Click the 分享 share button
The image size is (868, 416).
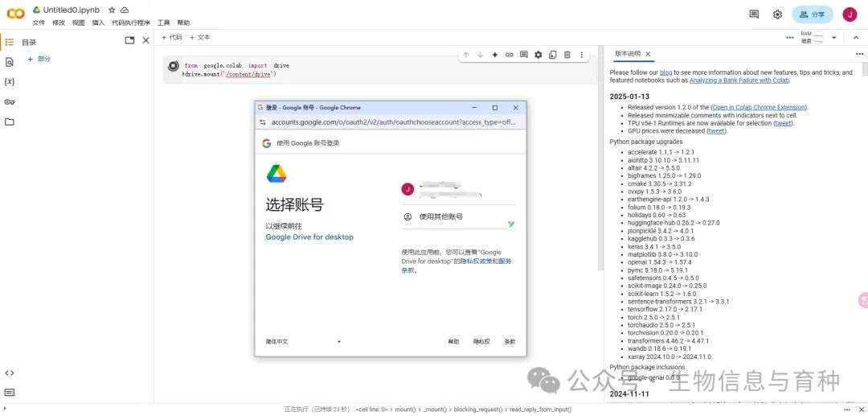click(x=813, y=15)
